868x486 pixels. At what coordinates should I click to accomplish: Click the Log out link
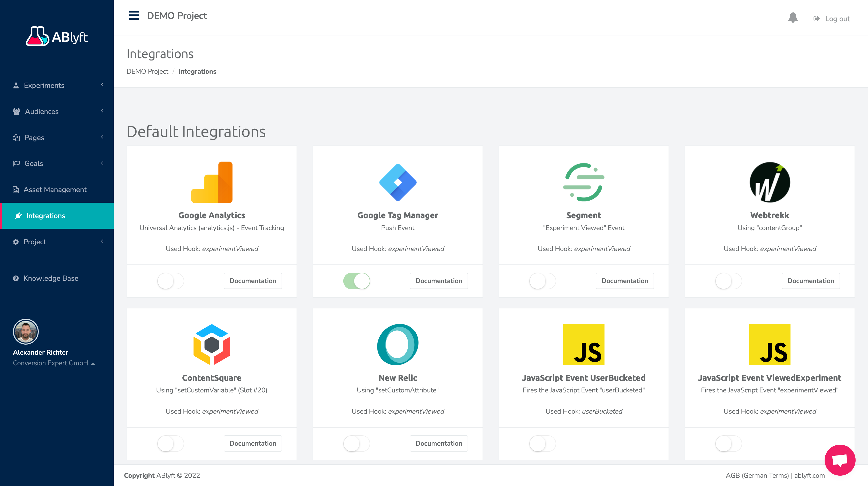click(x=837, y=19)
